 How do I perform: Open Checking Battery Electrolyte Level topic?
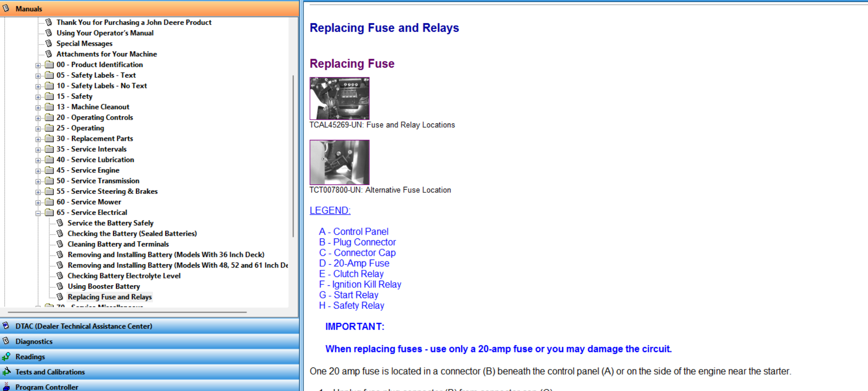[x=124, y=276]
